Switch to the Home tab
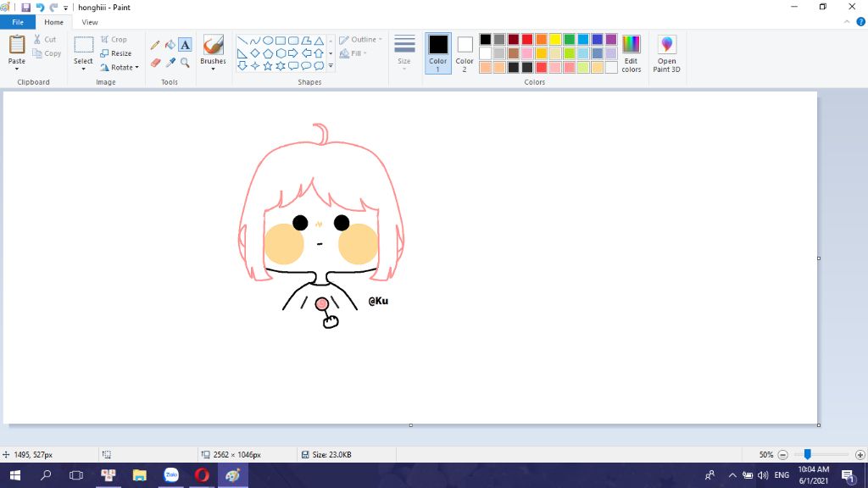Viewport: 868px width, 488px height. coord(53,22)
